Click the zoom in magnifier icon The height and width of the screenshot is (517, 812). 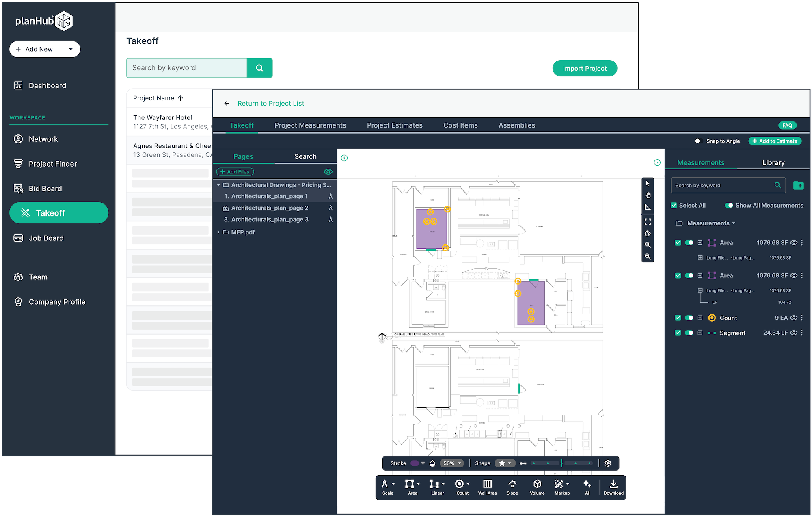click(x=648, y=244)
